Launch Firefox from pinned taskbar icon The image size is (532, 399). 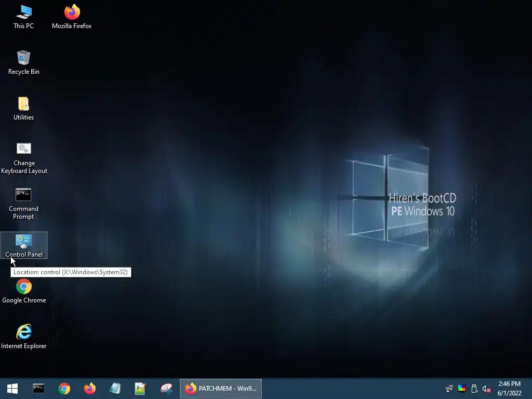click(89, 389)
